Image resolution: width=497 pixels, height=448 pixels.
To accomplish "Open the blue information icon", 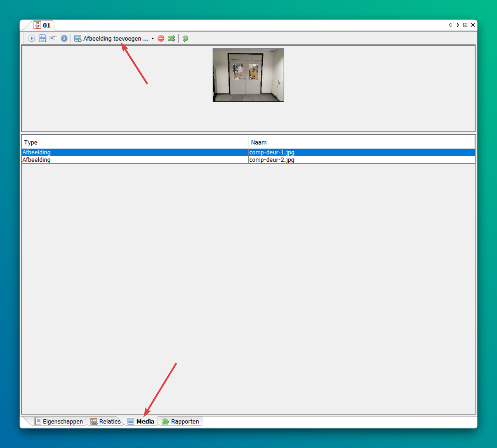I will click(x=64, y=38).
